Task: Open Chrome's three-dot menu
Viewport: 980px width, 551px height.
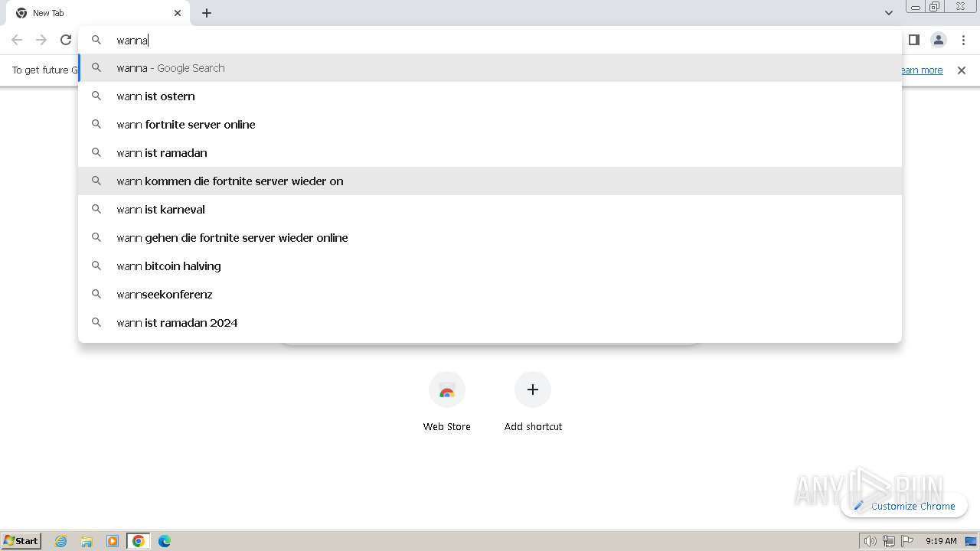Action: [x=963, y=40]
